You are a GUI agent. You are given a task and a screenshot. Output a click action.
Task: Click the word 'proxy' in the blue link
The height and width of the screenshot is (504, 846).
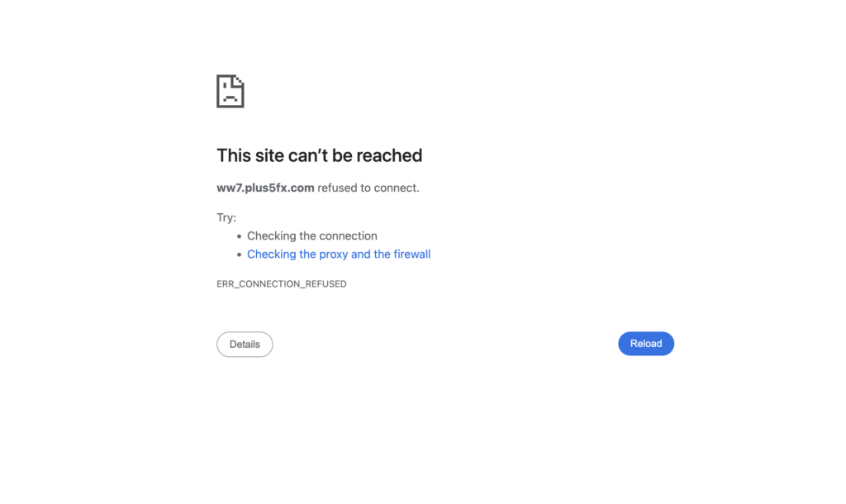333,254
